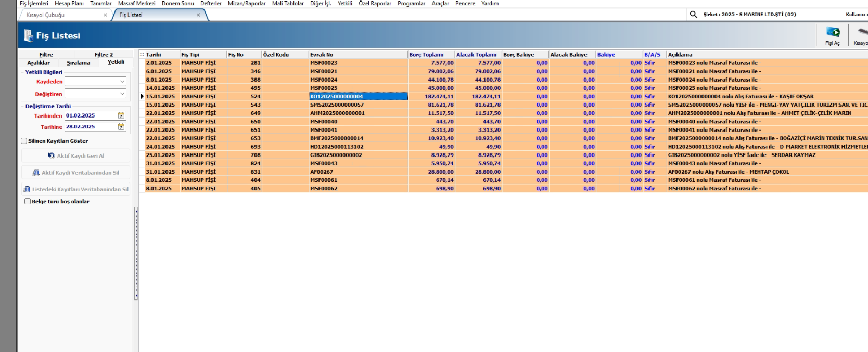The image size is (868, 352).
Task: Click Fiş No cell 346
Action: click(244, 71)
